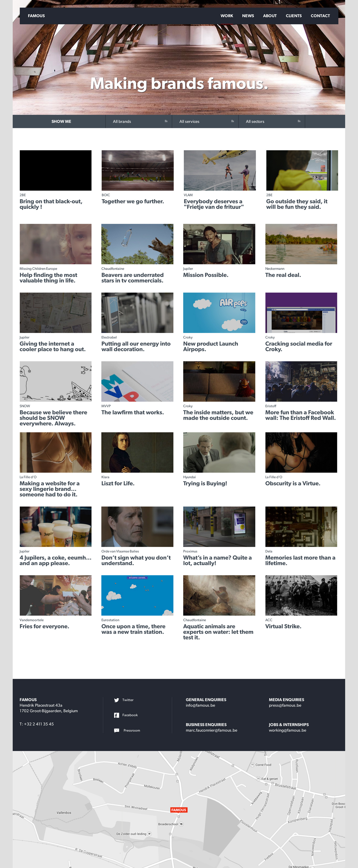Click title 'Making a website for a sexy lingerie'
The height and width of the screenshot is (868, 358).
coord(49,489)
